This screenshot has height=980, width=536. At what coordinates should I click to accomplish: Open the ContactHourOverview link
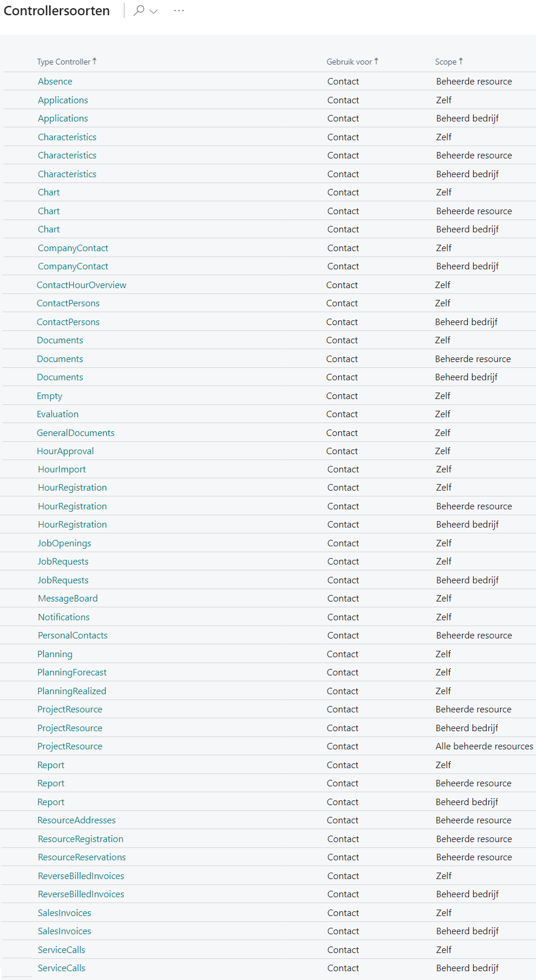point(82,285)
